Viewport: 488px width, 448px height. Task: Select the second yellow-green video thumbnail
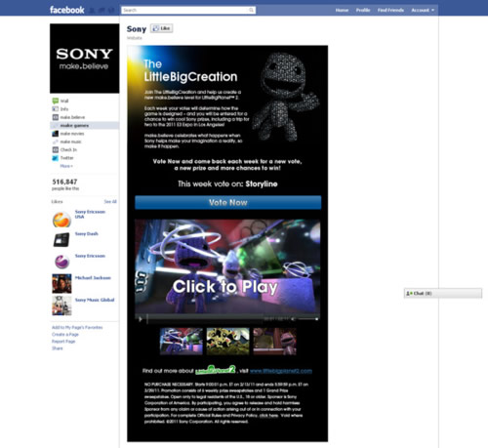pyautogui.click(x=227, y=341)
